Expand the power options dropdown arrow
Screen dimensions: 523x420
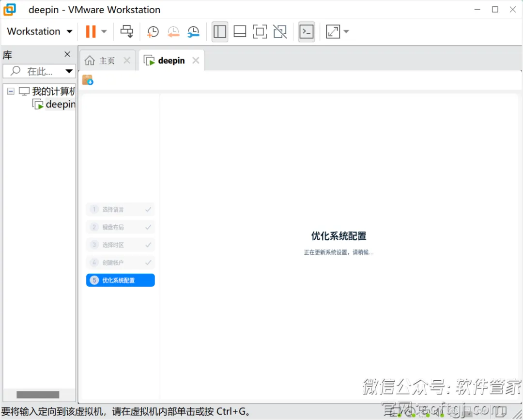pyautogui.click(x=104, y=31)
